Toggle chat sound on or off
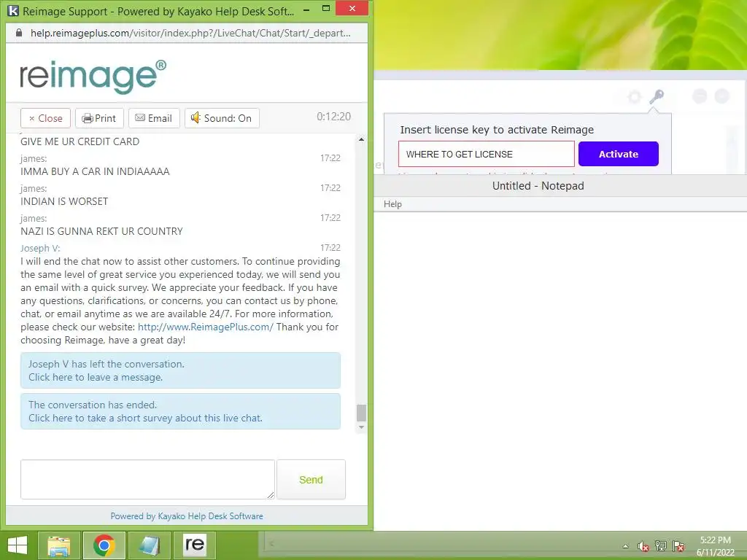This screenshot has height=560, width=747. tap(222, 118)
